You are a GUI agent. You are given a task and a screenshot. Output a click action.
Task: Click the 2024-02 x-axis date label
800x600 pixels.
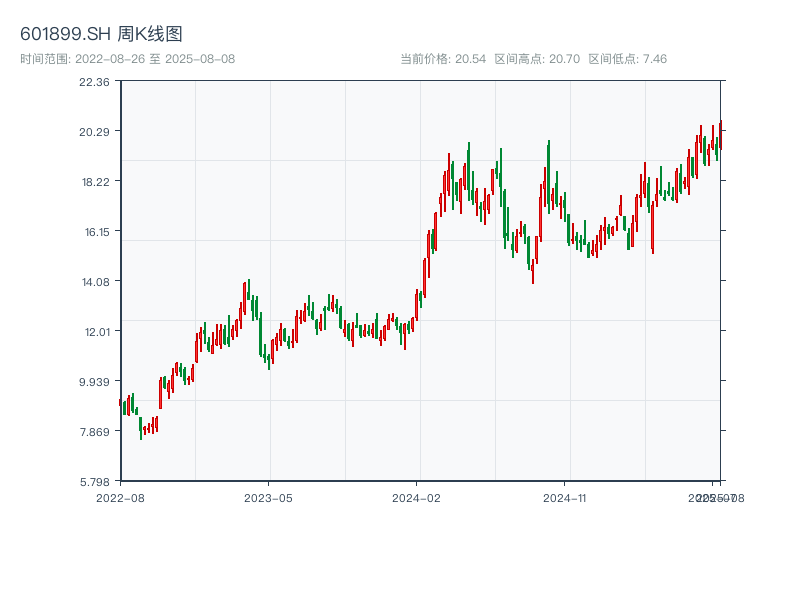[x=417, y=497]
